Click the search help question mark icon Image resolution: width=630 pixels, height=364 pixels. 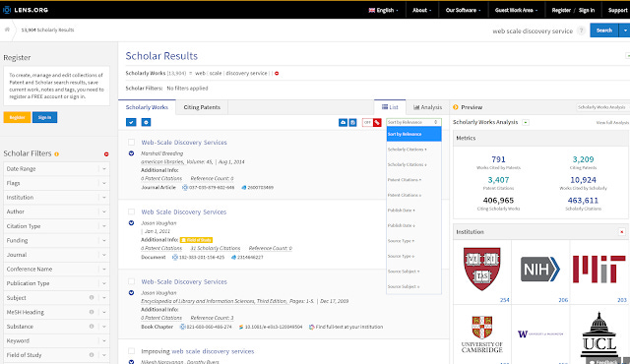click(581, 30)
